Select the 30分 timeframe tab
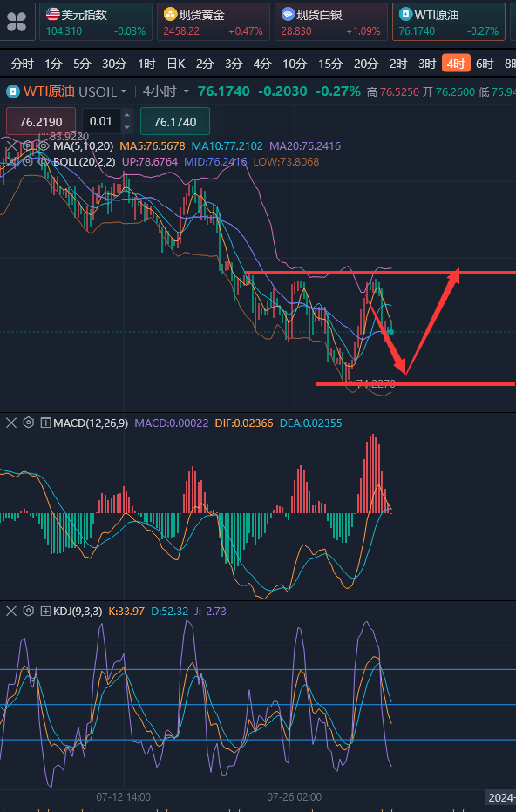Image resolution: width=516 pixels, height=812 pixels. (x=114, y=64)
